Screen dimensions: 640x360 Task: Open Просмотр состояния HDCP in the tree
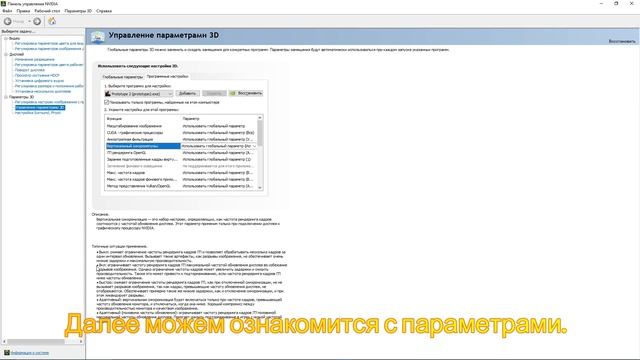point(37,76)
